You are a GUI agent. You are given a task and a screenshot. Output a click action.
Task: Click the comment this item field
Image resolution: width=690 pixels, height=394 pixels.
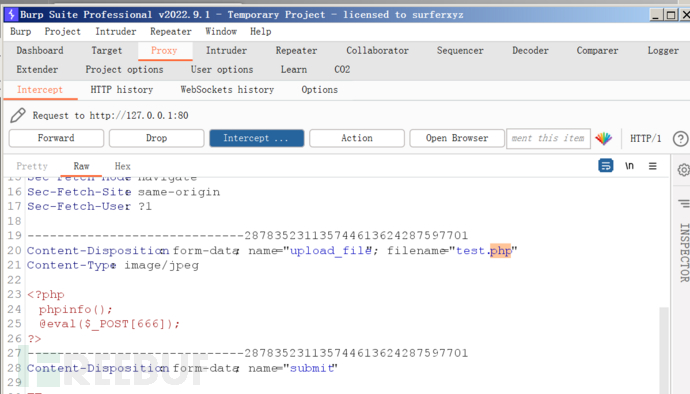tap(548, 138)
